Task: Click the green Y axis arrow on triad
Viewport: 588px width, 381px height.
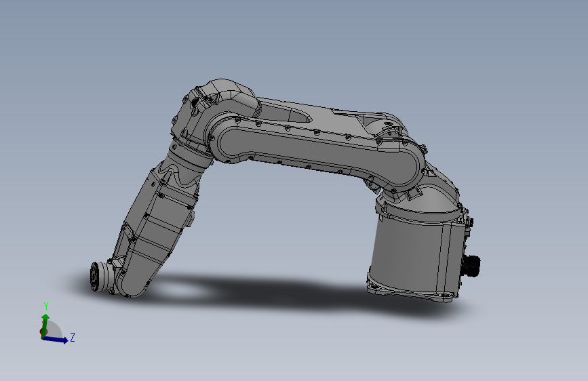Action: click(45, 325)
